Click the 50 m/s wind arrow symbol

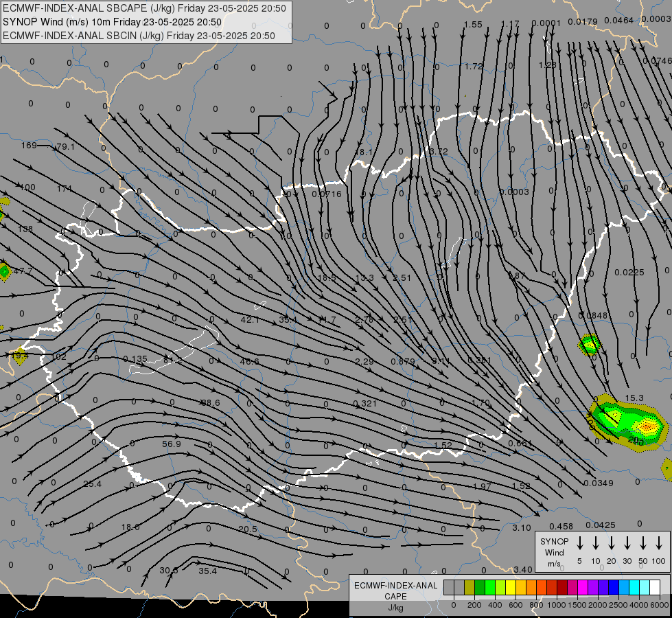click(x=643, y=543)
